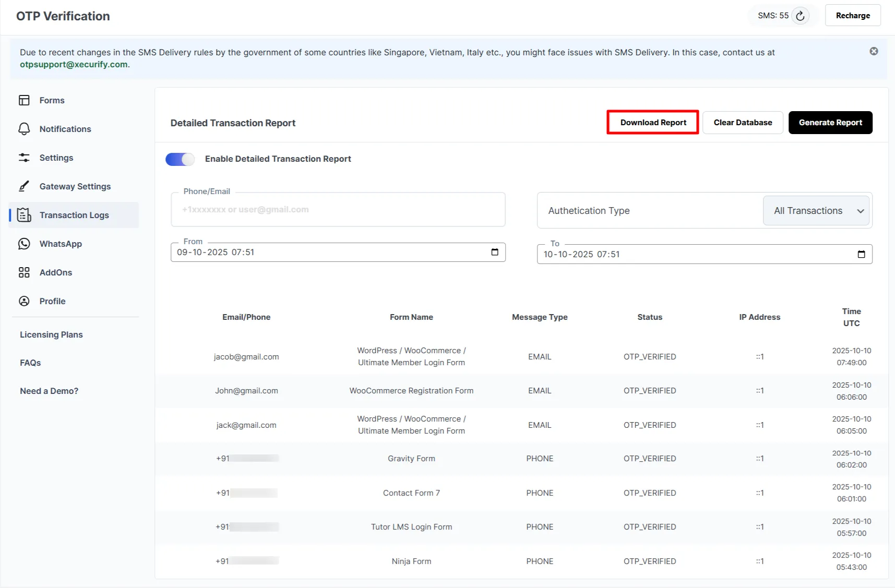The width and height of the screenshot is (895, 588).
Task: Click the Download Report button
Action: point(652,122)
